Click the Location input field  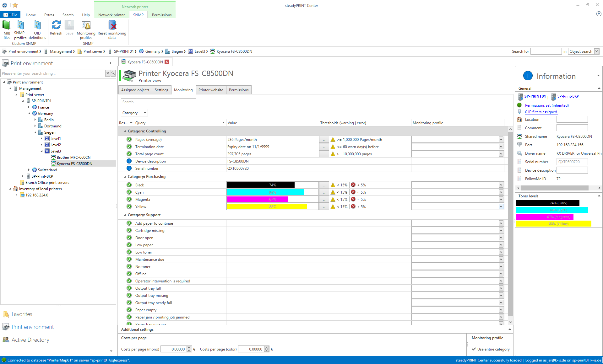click(x=572, y=119)
